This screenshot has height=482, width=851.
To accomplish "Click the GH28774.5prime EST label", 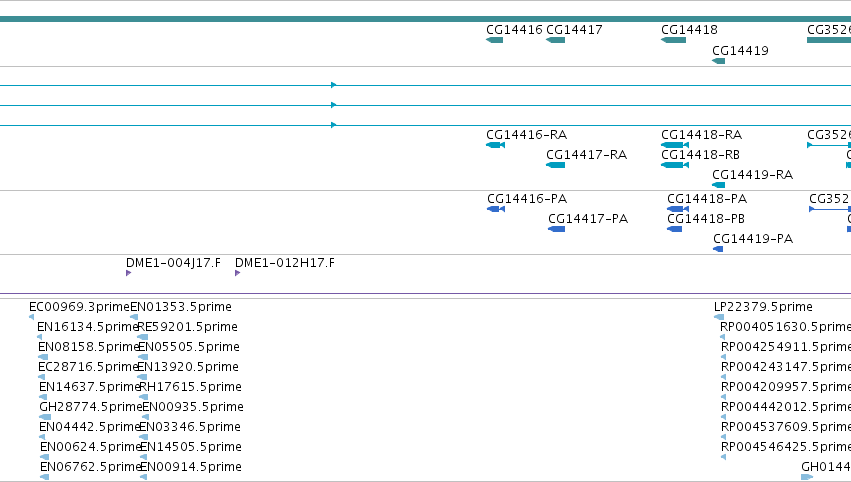I will [91, 407].
